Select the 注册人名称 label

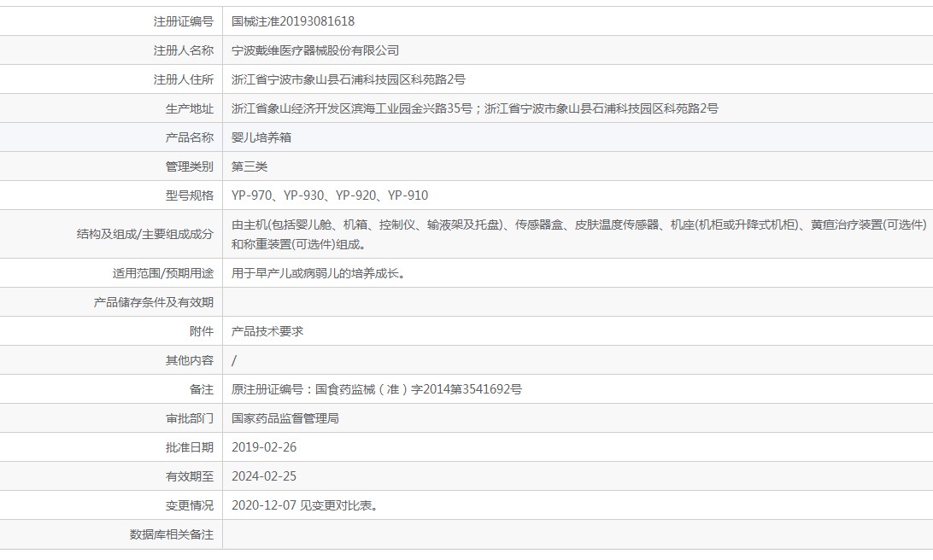coord(183,50)
